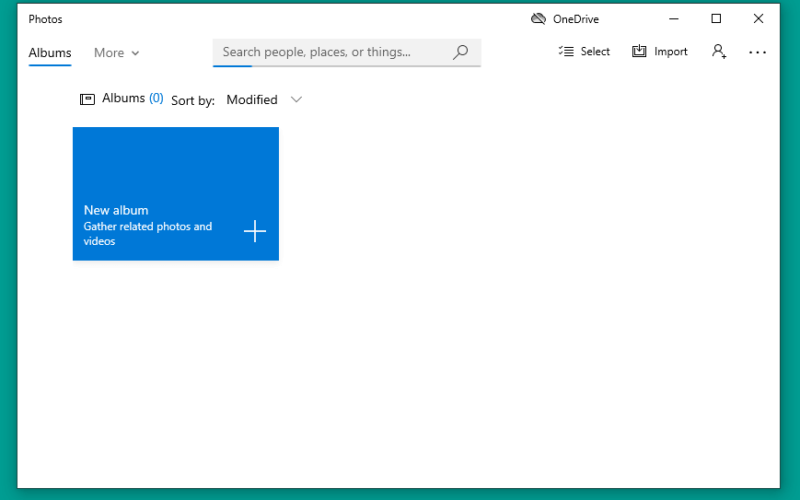Viewport: 800px width, 500px height.
Task: Click the Albums icon beside the count
Action: pyautogui.click(x=87, y=99)
